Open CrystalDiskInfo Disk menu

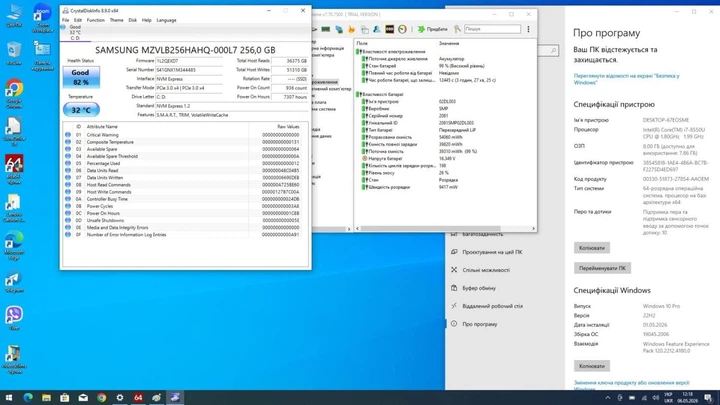132,20
